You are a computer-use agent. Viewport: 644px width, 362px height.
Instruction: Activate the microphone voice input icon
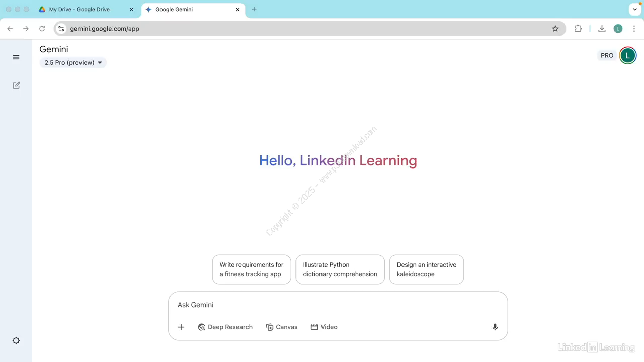tap(495, 327)
